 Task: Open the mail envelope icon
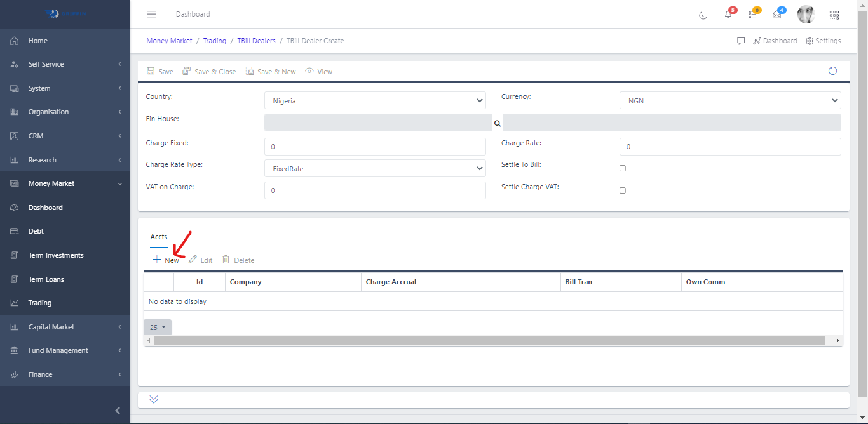[x=776, y=15]
